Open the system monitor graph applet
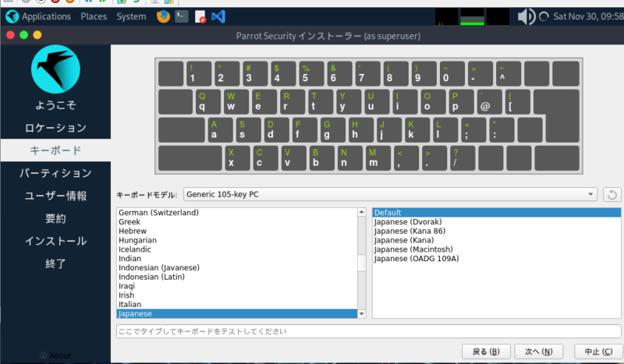The image size is (624, 364). click(472, 16)
